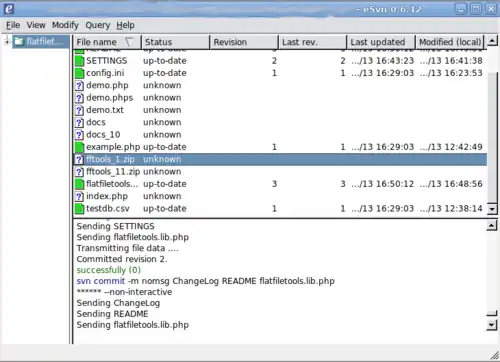Click the flatfiletools folder icon in tree
Viewport: 500px width, 362px height.
[19, 41]
